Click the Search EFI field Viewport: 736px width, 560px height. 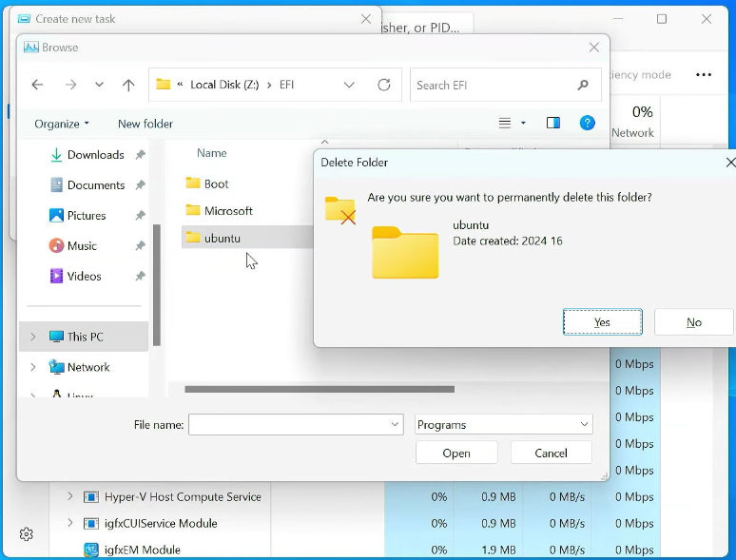point(506,85)
